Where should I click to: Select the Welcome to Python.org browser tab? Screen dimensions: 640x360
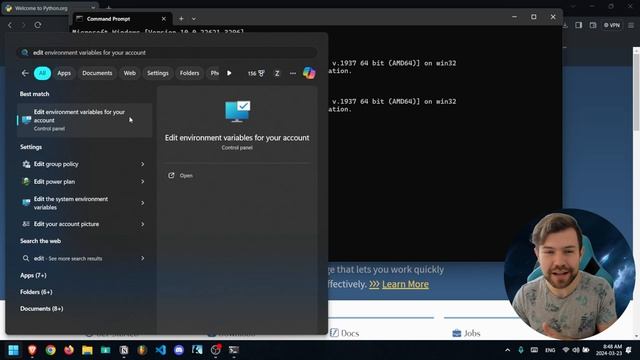(x=49, y=8)
